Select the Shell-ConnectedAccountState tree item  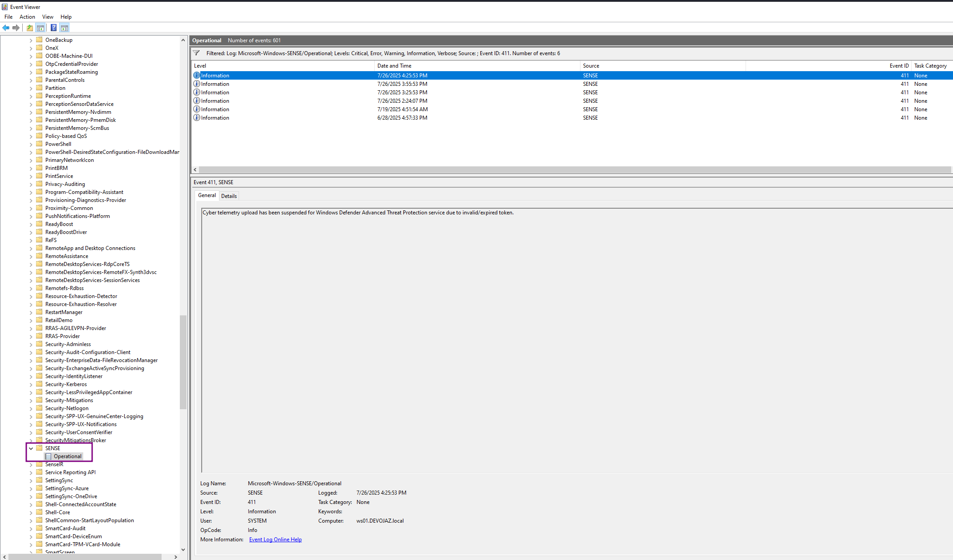(81, 504)
